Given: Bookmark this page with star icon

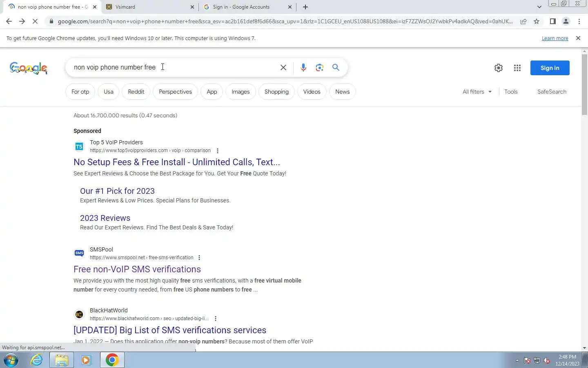Looking at the screenshot, I should tap(537, 21).
